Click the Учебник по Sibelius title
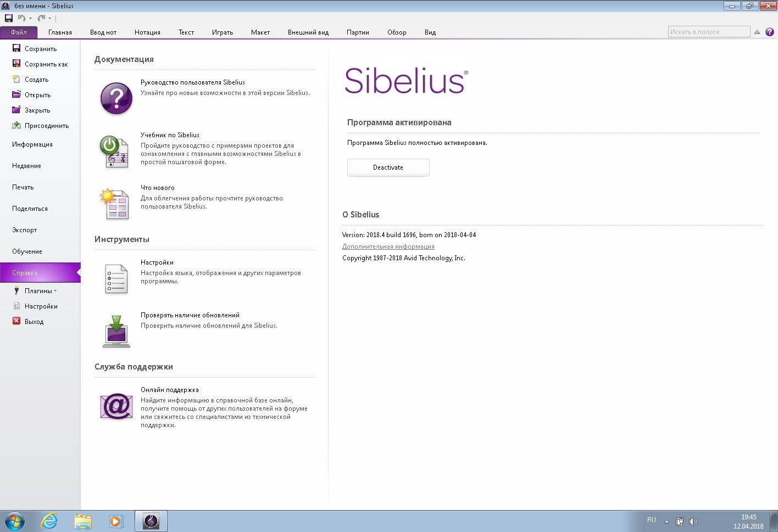Image resolution: width=778 pixels, height=532 pixels. pyautogui.click(x=170, y=135)
